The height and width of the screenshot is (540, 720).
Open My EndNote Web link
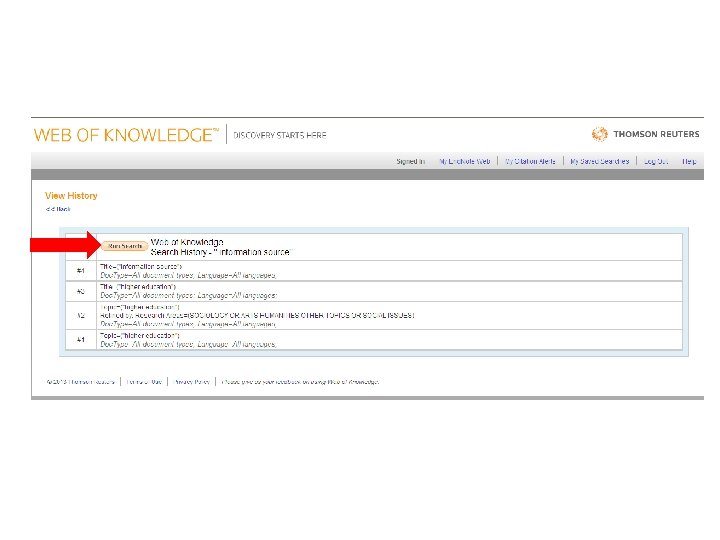pos(465,161)
